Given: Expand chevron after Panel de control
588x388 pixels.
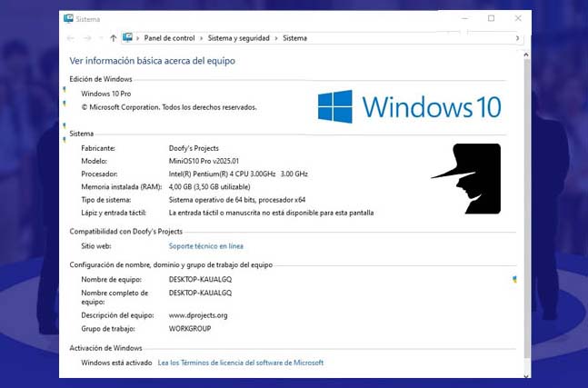Looking at the screenshot, I should (202, 38).
